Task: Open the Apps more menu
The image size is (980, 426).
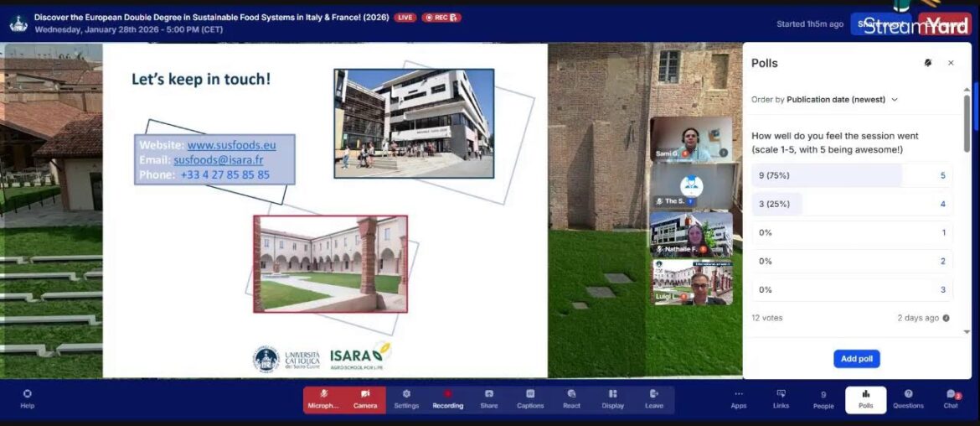Action: [x=738, y=399]
